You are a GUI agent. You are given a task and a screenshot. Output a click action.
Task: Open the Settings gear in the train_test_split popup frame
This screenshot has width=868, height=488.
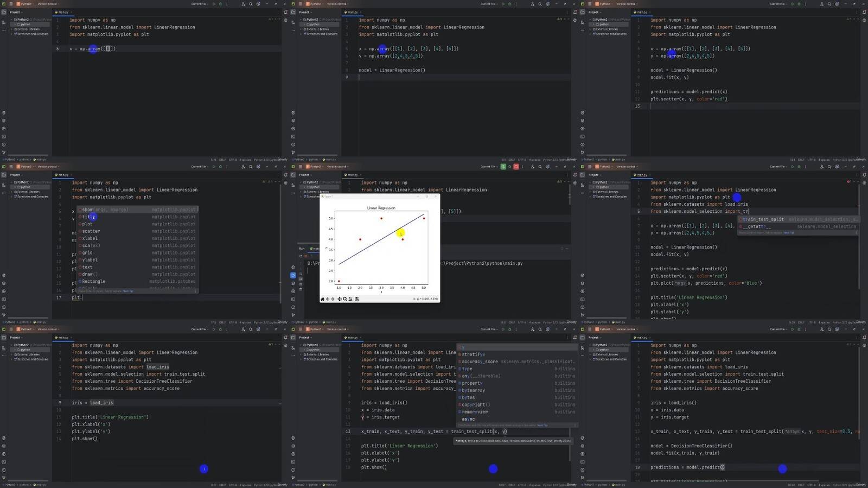[x=837, y=167]
